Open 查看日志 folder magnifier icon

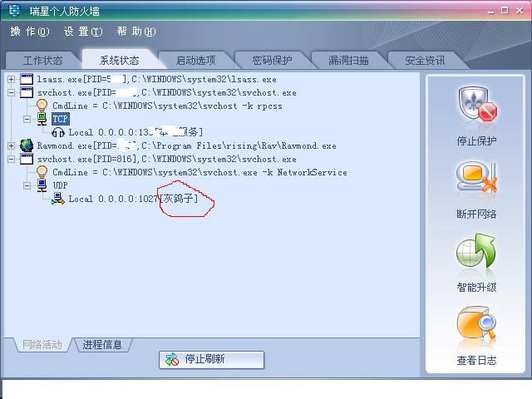(x=476, y=323)
